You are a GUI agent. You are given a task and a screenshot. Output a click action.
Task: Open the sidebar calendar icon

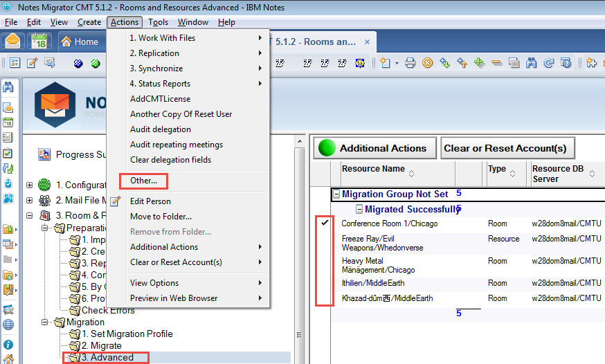coord(8,122)
